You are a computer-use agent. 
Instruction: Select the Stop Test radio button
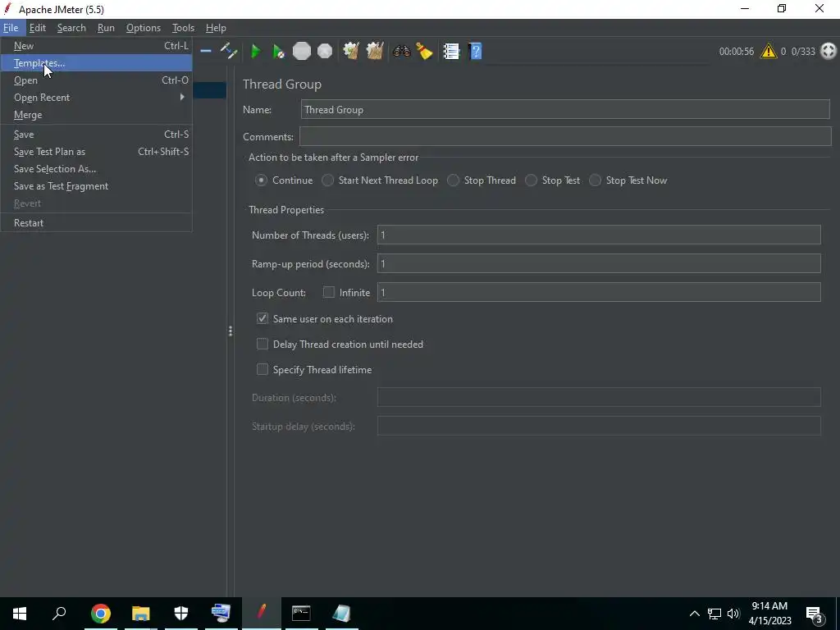coord(531,180)
